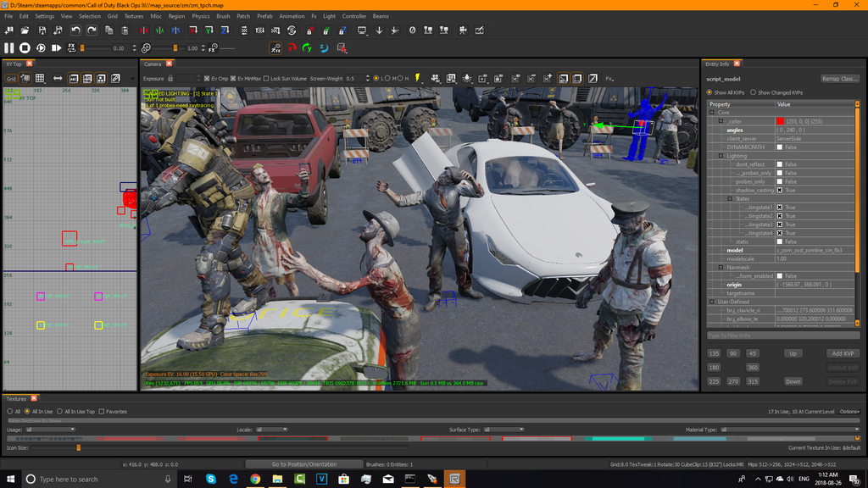Select Show Changed KVPs option

(753, 92)
